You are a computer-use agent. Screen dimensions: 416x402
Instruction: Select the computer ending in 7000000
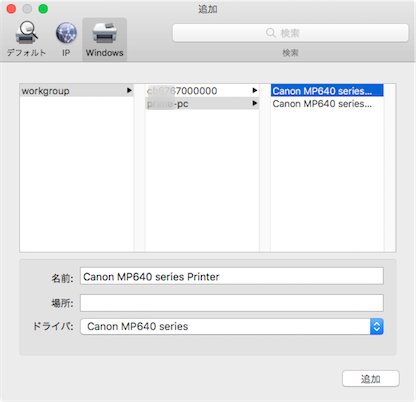[202, 91]
